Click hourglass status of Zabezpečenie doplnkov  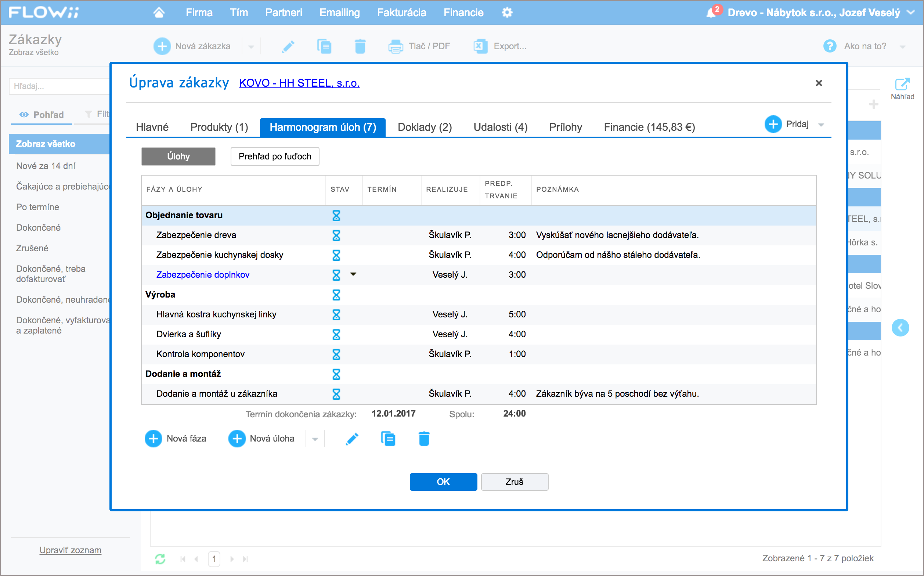[x=336, y=275]
